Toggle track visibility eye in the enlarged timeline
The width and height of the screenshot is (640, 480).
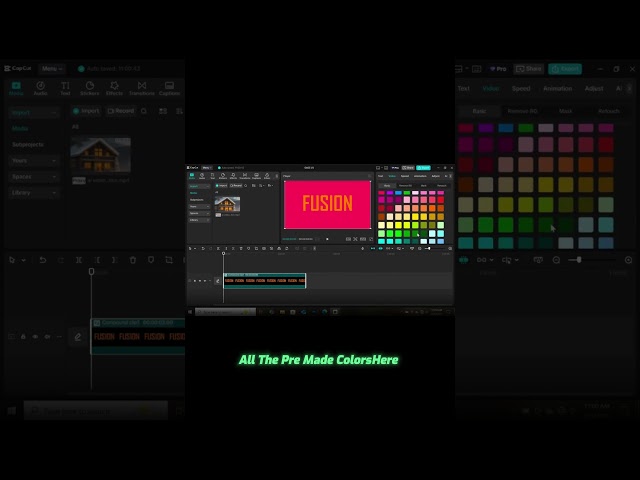[36, 337]
